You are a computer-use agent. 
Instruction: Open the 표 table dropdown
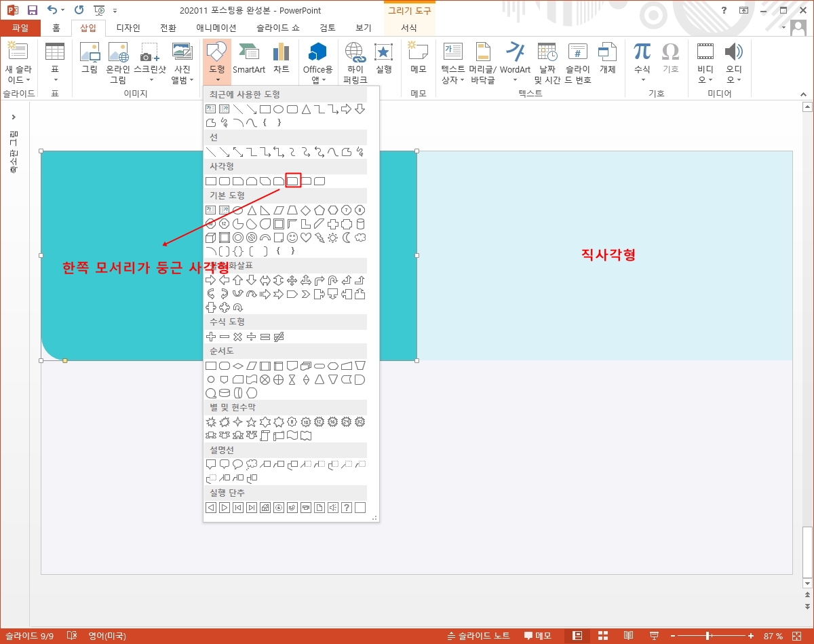[55, 63]
